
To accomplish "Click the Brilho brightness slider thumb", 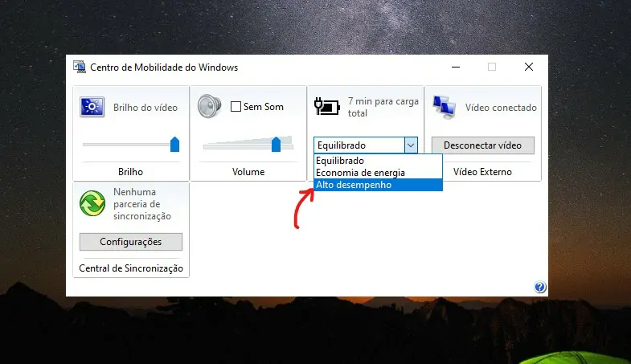I will click(x=174, y=145).
